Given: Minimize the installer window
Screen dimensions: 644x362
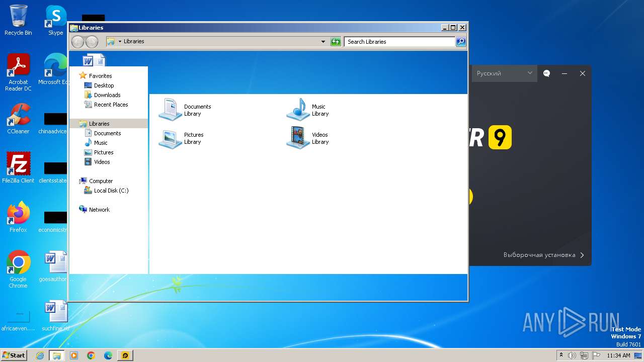Looking at the screenshot, I should (x=565, y=73).
